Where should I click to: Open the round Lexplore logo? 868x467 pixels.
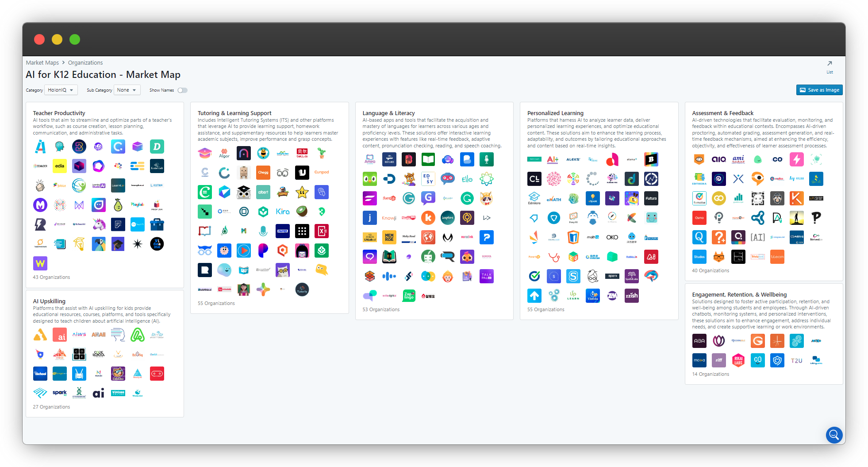pos(448,218)
